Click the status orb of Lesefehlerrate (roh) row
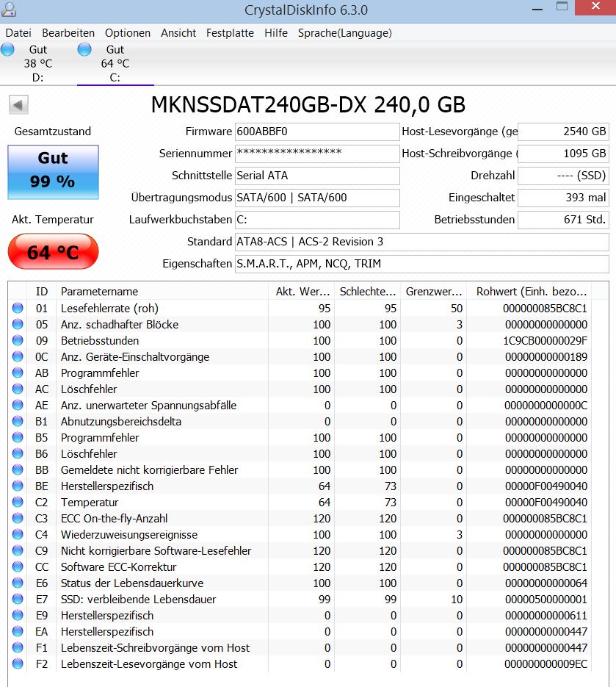 pos(18,308)
